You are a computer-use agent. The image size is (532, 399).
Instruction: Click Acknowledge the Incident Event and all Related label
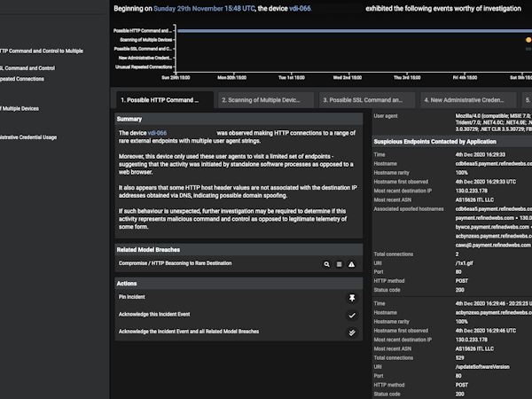(x=189, y=332)
